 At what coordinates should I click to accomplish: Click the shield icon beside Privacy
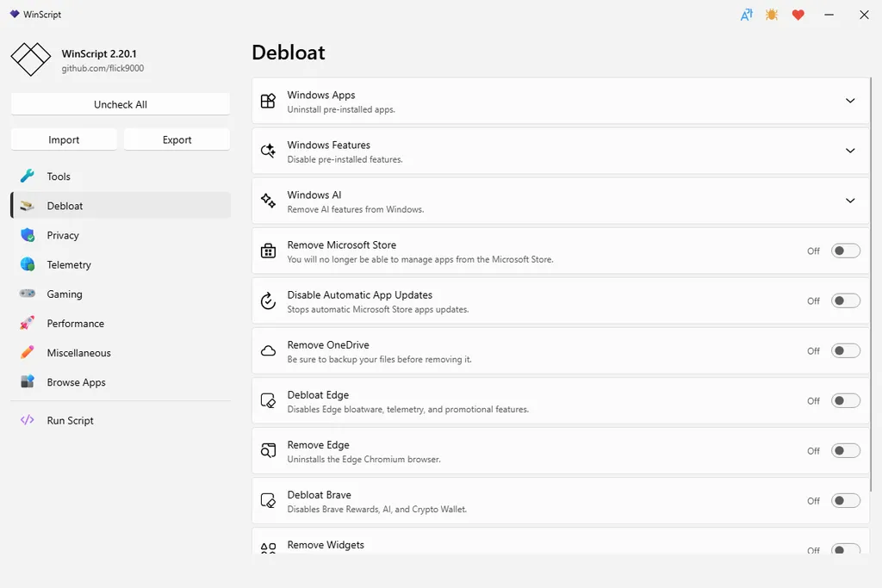point(27,235)
